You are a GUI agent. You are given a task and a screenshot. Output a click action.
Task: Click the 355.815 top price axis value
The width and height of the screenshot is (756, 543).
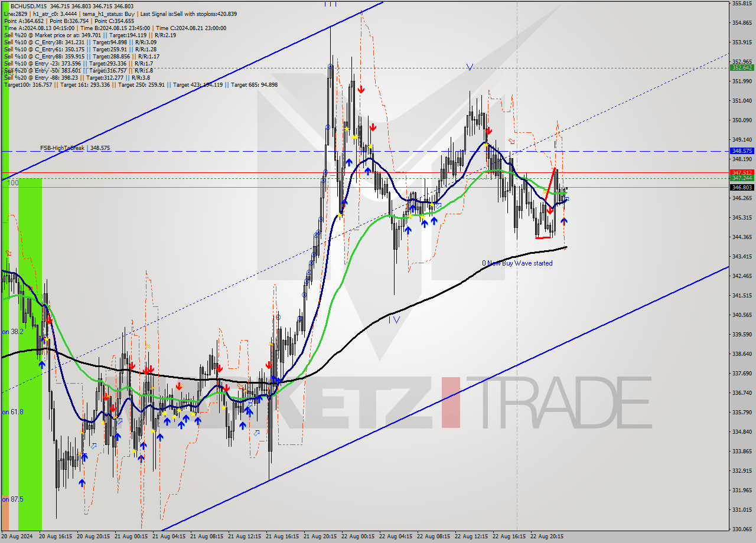[742, 4]
